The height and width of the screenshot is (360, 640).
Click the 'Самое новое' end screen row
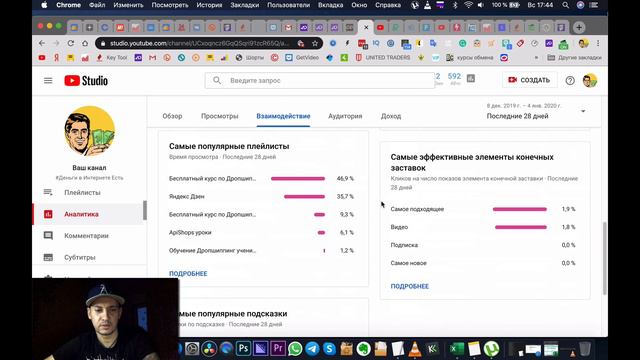[x=483, y=263]
